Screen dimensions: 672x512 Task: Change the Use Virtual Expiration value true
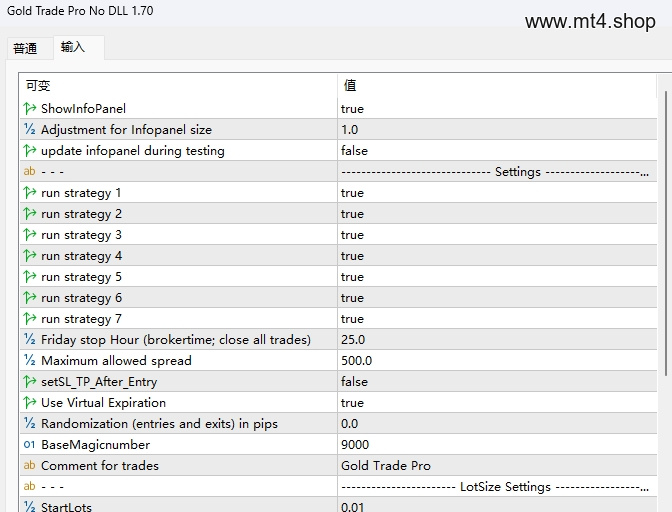(x=497, y=402)
